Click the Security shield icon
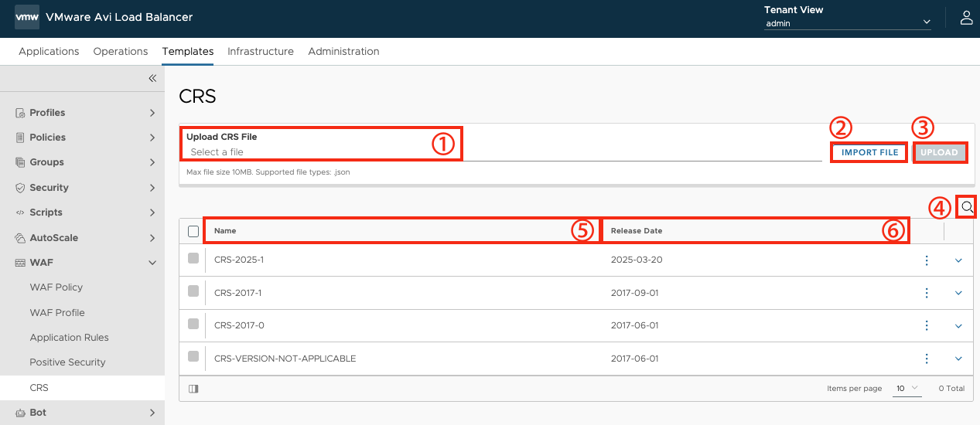Image resolution: width=980 pixels, height=425 pixels. (21, 188)
